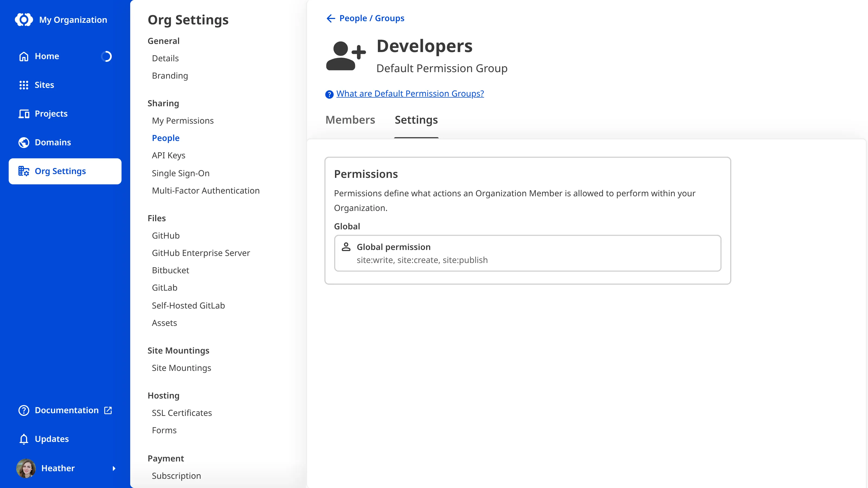Open the GitLab settings item

click(164, 288)
